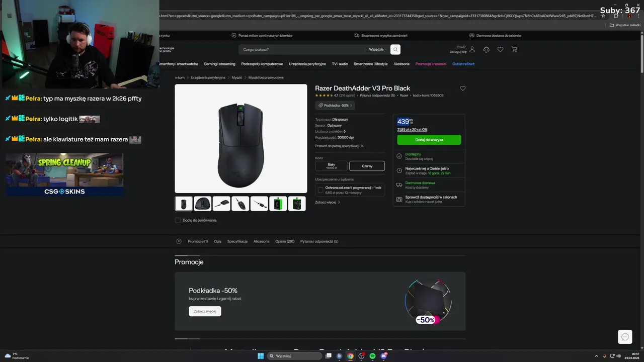Click the delivery time clock icon
The height and width of the screenshot is (362, 644).
(399, 170)
